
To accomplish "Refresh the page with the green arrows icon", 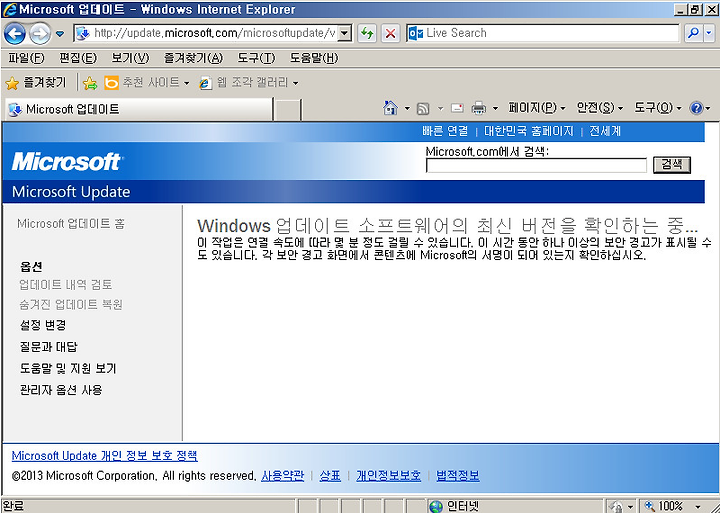I will click(x=367, y=33).
